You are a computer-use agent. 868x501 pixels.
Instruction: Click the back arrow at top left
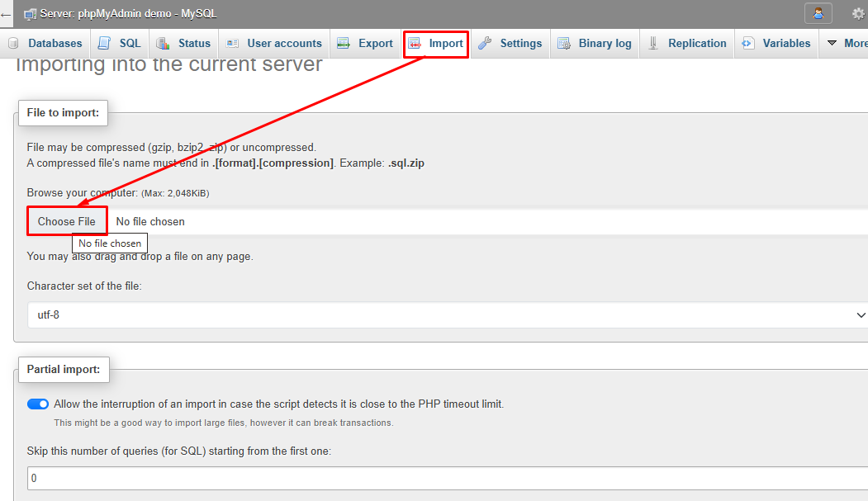6,14
